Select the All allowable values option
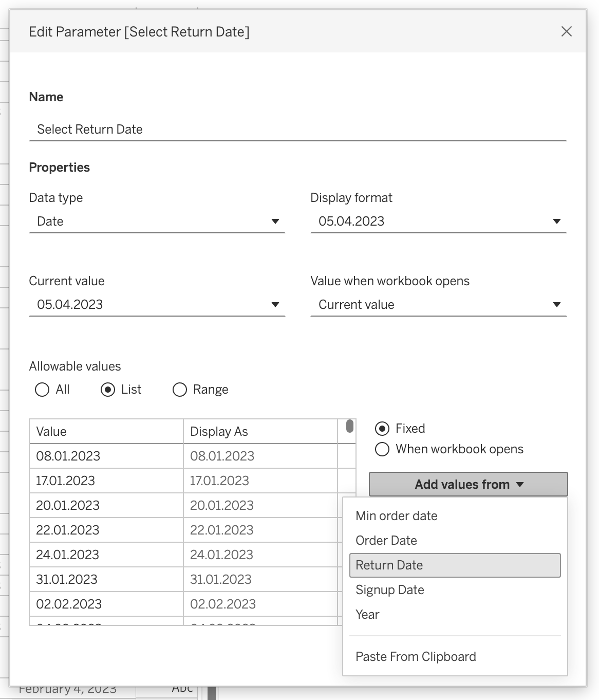Viewport: 599px width, 700px height. (42, 390)
